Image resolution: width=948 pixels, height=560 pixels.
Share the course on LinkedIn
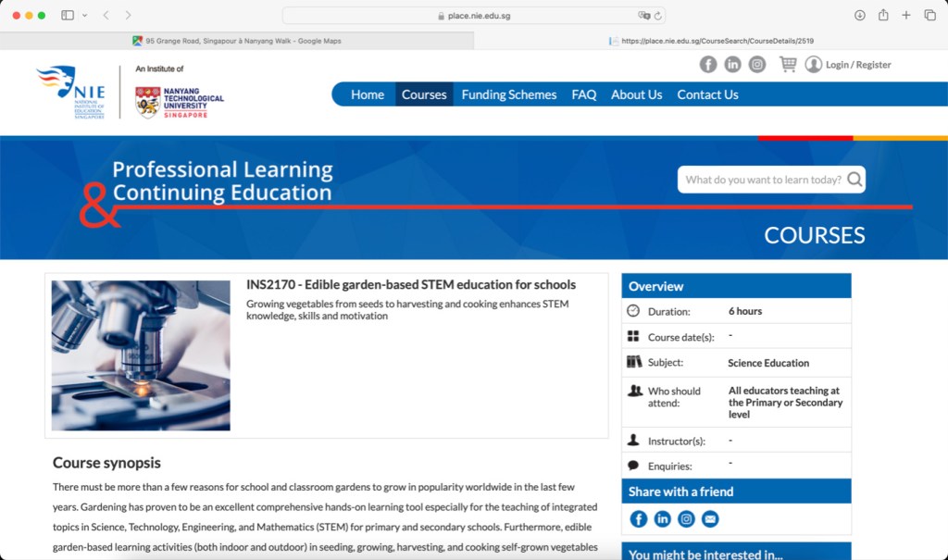pyautogui.click(x=663, y=519)
